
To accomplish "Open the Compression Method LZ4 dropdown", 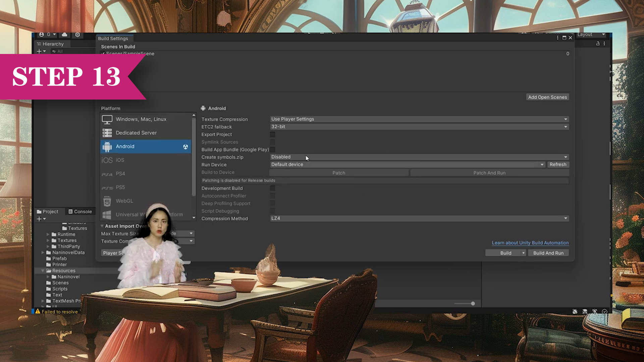I will [419, 218].
